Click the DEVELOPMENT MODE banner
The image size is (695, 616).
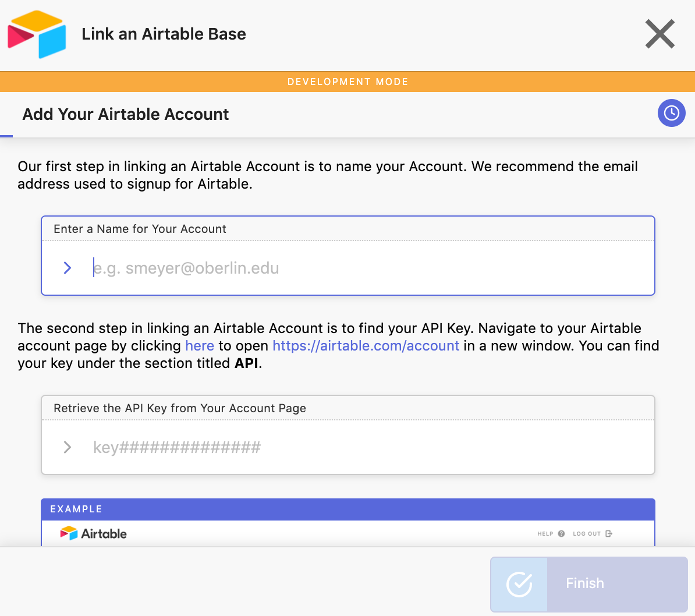[x=347, y=82]
